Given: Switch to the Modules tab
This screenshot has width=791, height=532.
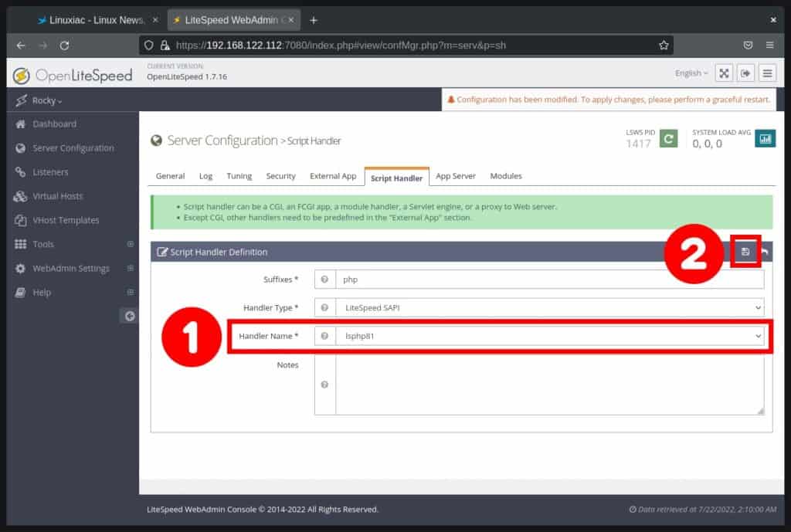Looking at the screenshot, I should pyautogui.click(x=506, y=176).
